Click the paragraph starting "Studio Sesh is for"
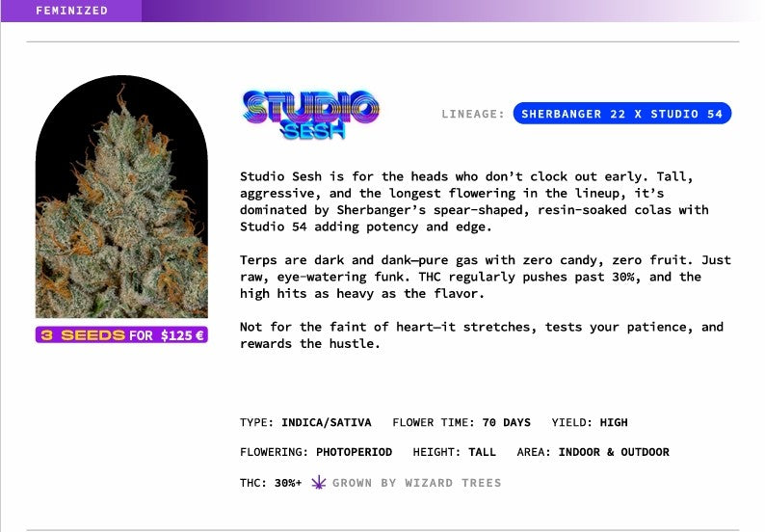Image resolution: width=765 pixels, height=532 pixels. (x=474, y=201)
